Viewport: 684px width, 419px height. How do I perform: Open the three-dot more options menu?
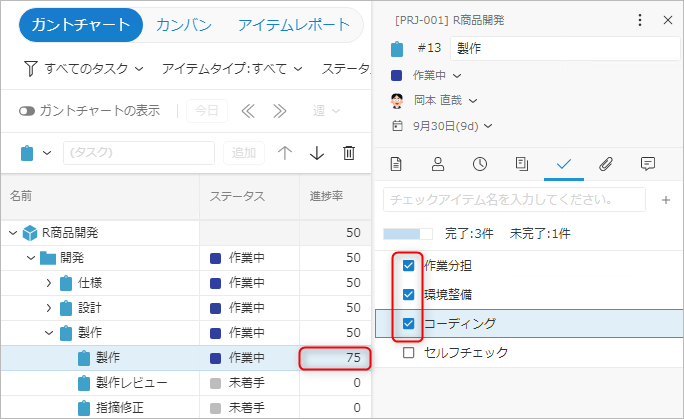640,20
